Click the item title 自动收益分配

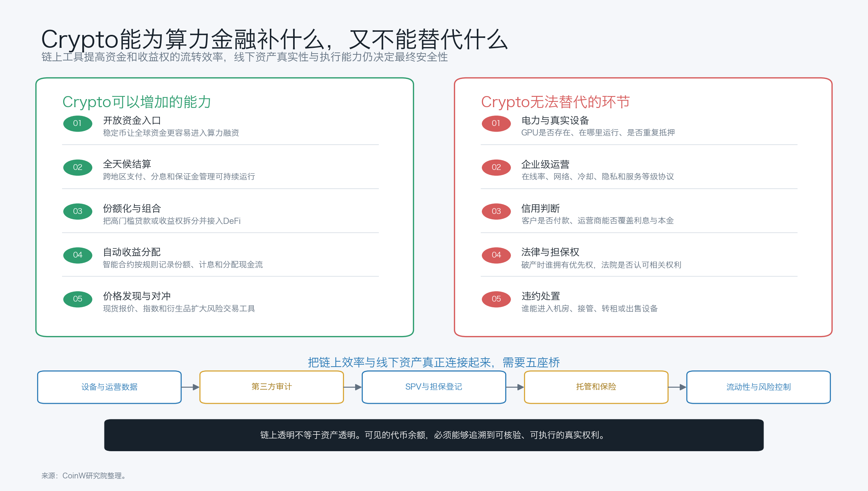(132, 252)
